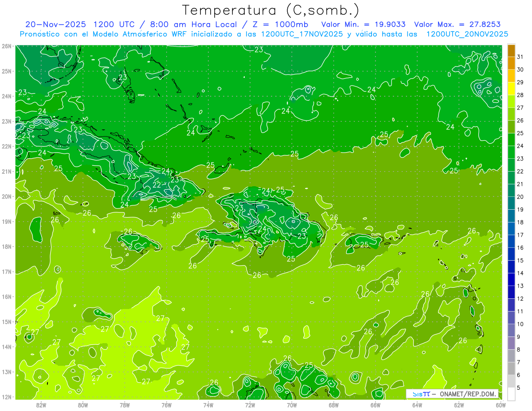Click the 20N latitude axis label
This screenshot has height=411, width=532.
6,196
